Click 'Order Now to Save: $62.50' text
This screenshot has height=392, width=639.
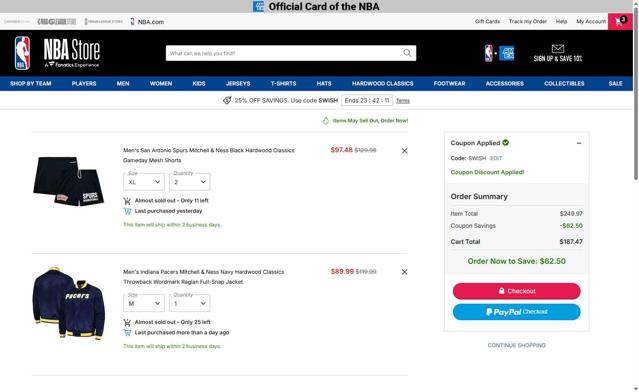pos(516,261)
